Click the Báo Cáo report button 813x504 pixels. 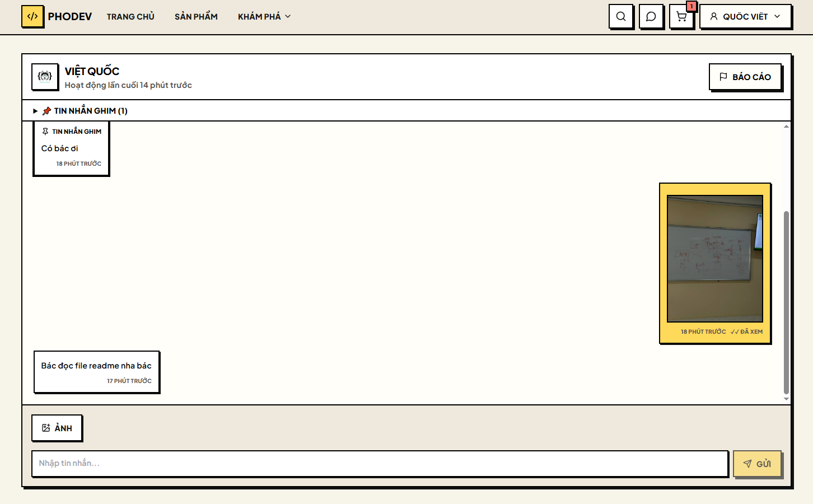(745, 77)
